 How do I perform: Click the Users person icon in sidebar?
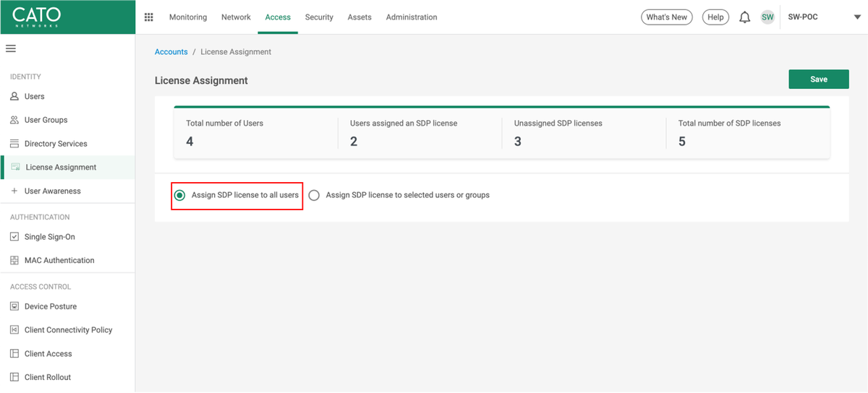[x=14, y=96]
